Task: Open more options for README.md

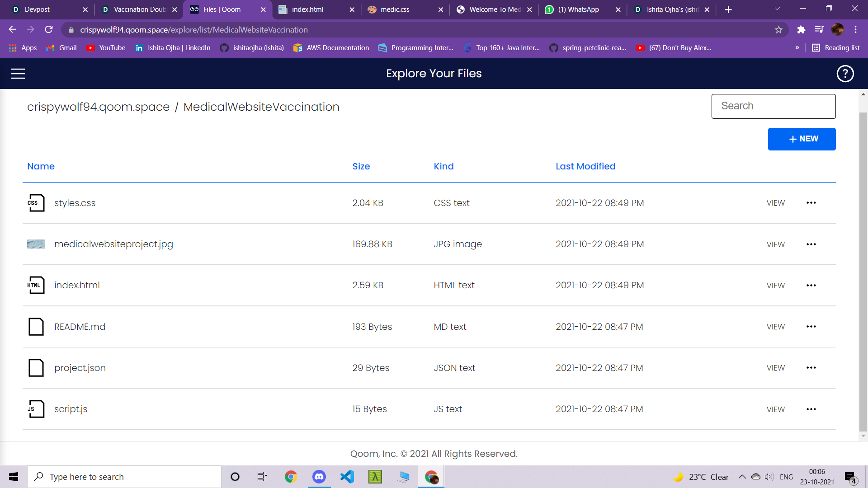Action: tap(811, 327)
